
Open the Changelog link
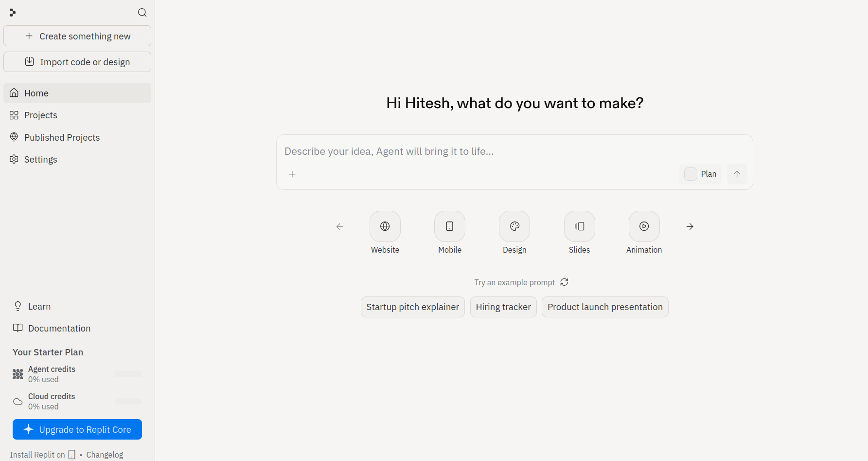(105, 455)
